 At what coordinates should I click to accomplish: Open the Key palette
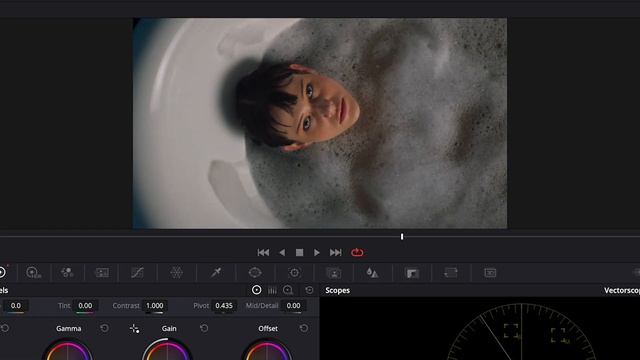[412, 273]
